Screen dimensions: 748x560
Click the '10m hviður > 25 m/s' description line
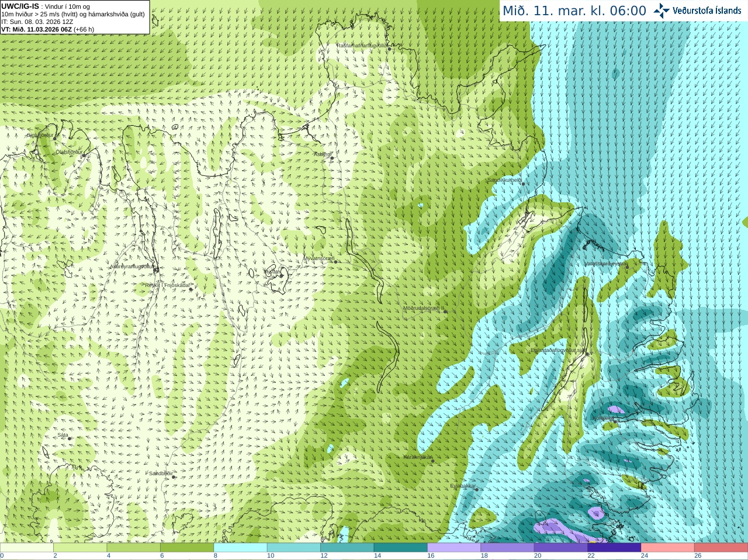pos(73,14)
